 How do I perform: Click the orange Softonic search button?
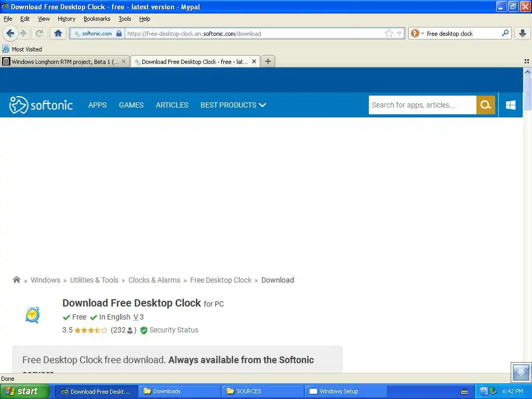pyautogui.click(x=486, y=105)
